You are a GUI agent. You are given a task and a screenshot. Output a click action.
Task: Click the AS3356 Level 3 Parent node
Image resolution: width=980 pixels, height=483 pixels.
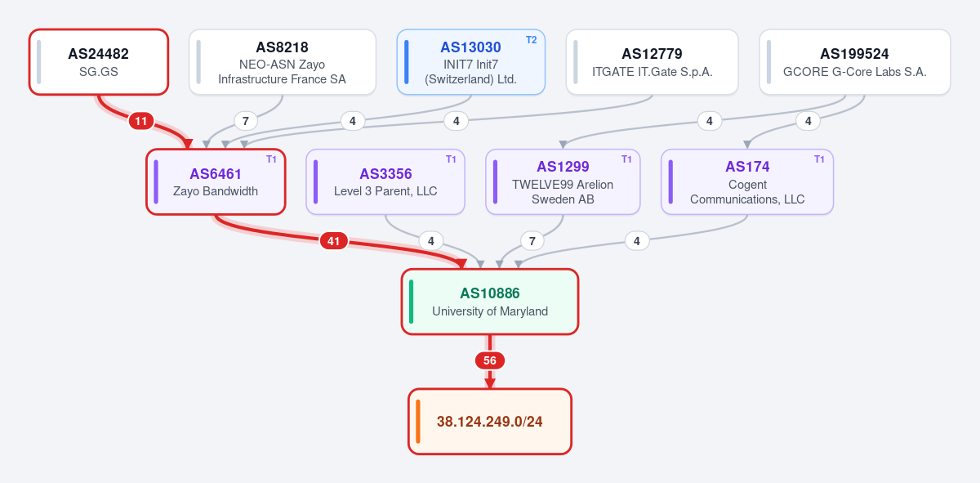pyautogui.click(x=385, y=182)
